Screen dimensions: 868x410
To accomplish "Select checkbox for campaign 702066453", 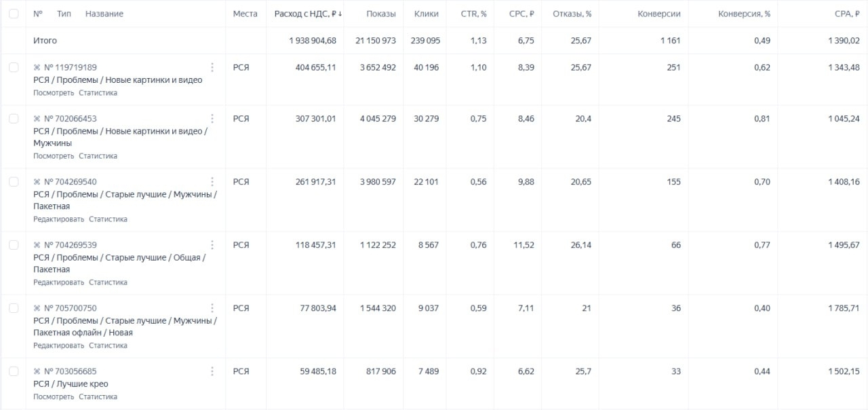I will tap(14, 118).
